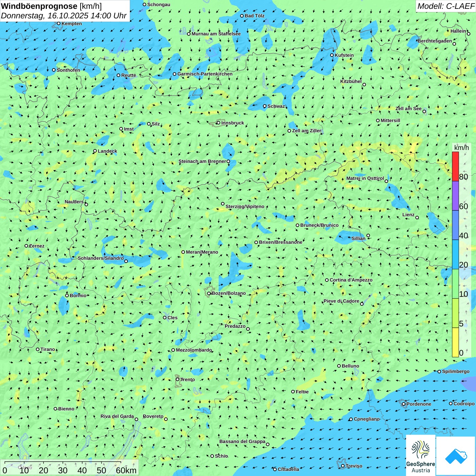Click the Meran/Merano label
This screenshot has width=476, height=476.
click(x=202, y=252)
